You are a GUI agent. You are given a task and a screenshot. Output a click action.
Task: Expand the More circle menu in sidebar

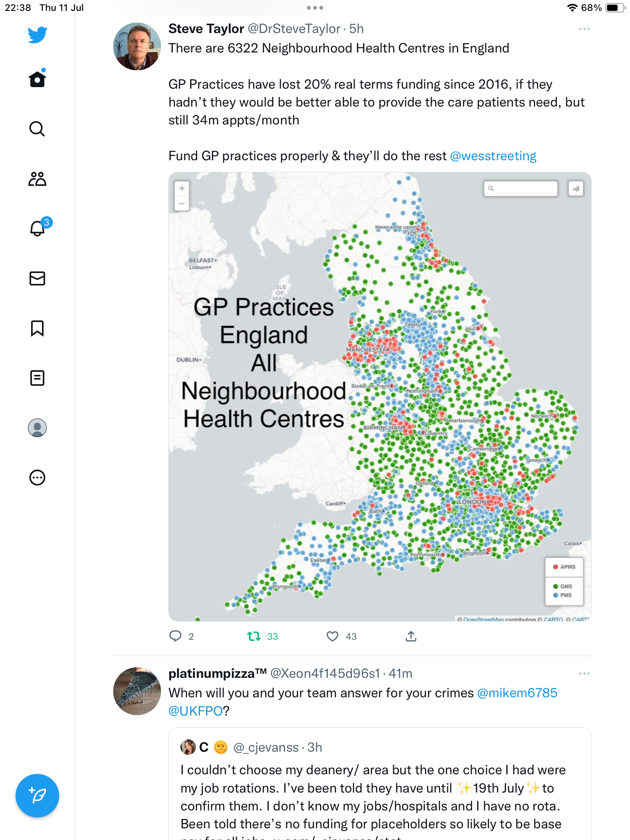[37, 478]
